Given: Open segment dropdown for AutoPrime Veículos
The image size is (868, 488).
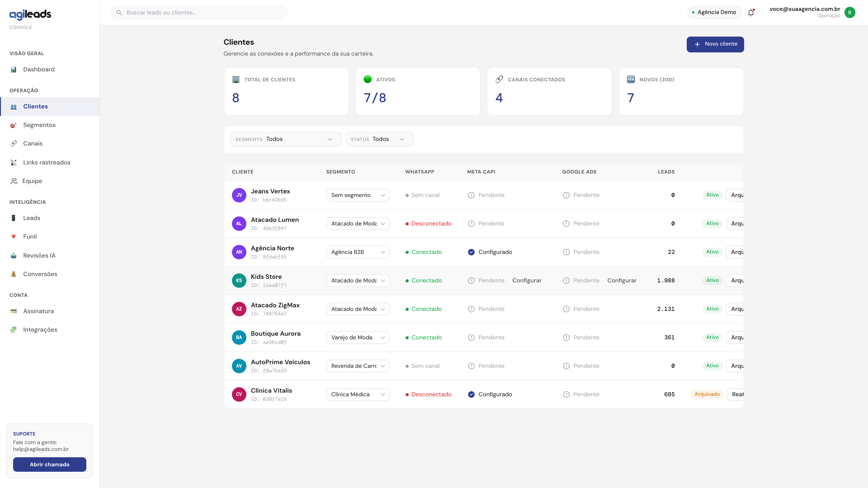Looking at the screenshot, I should [x=358, y=366].
